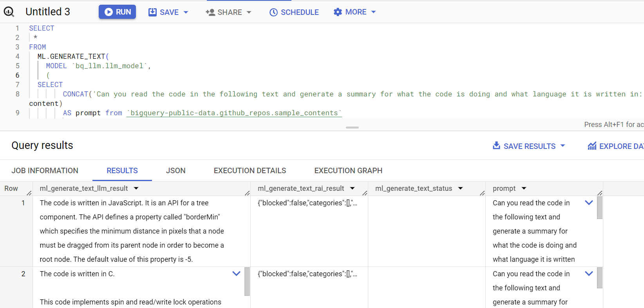Image resolution: width=644 pixels, height=308 pixels.
Task: Open the EXPLORE DATA chart icon
Action: 592,146
